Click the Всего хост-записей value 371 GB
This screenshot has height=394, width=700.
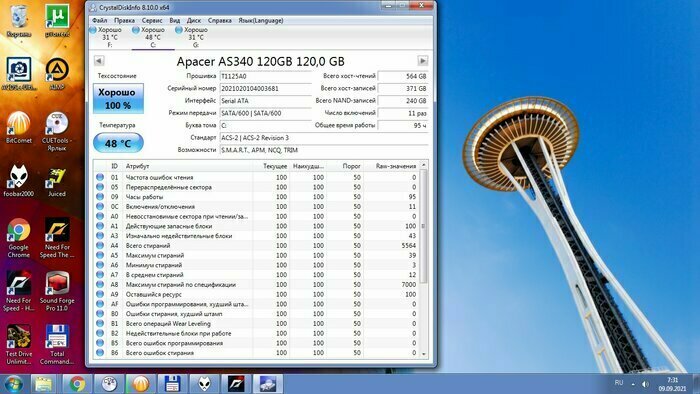coord(403,88)
